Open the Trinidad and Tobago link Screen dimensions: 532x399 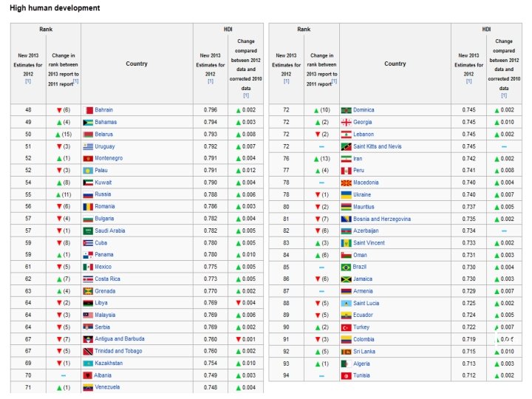point(118,351)
